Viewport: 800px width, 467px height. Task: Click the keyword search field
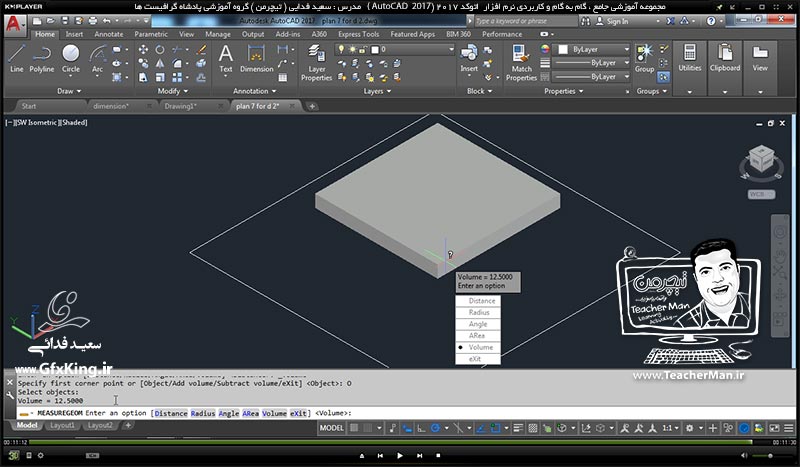click(x=526, y=21)
